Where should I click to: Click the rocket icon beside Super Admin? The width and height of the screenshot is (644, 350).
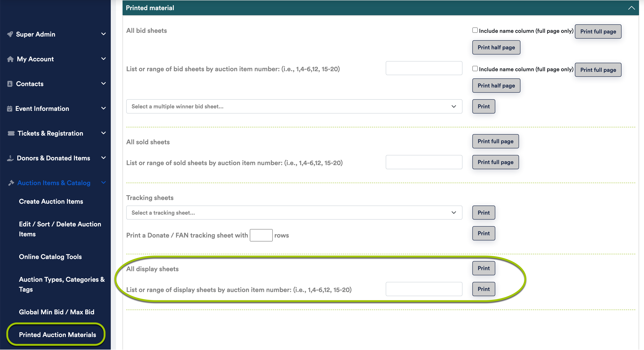click(x=10, y=34)
